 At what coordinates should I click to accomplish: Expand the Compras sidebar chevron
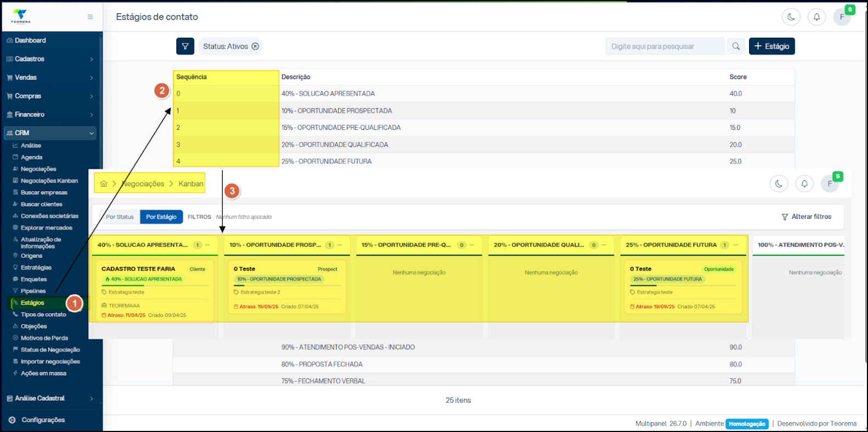(92, 96)
